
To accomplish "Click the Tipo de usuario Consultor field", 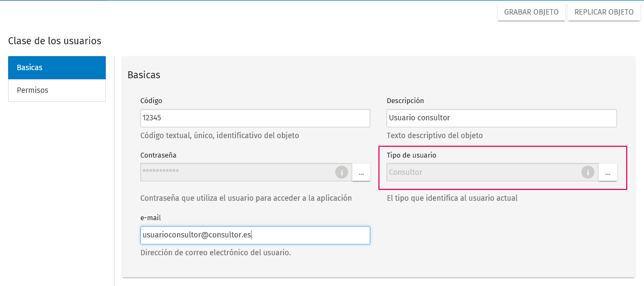I will coord(492,172).
